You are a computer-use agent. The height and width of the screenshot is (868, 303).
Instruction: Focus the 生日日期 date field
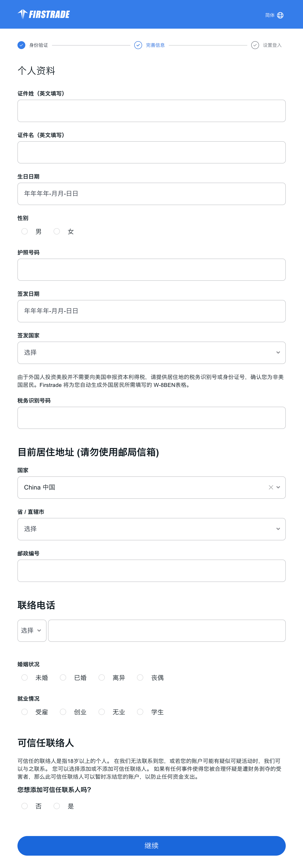point(151,194)
